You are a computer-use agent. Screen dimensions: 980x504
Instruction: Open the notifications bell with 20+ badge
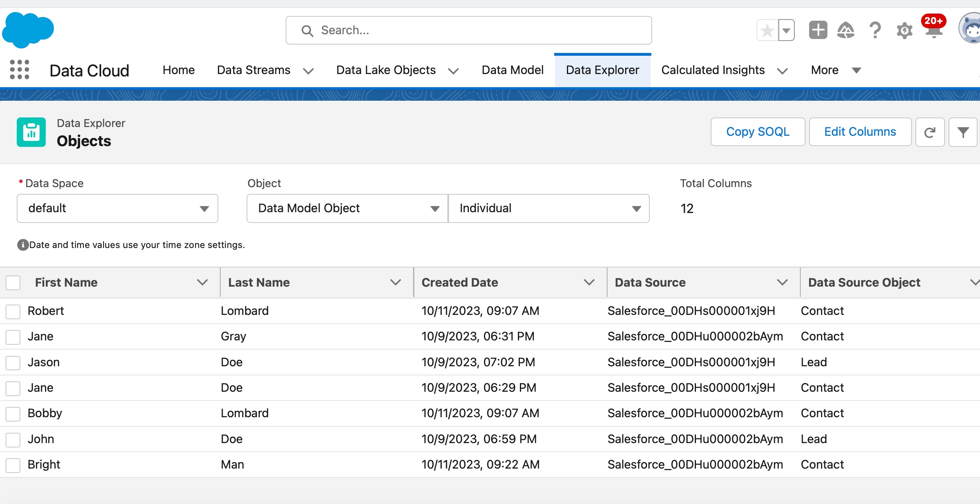[x=933, y=28]
